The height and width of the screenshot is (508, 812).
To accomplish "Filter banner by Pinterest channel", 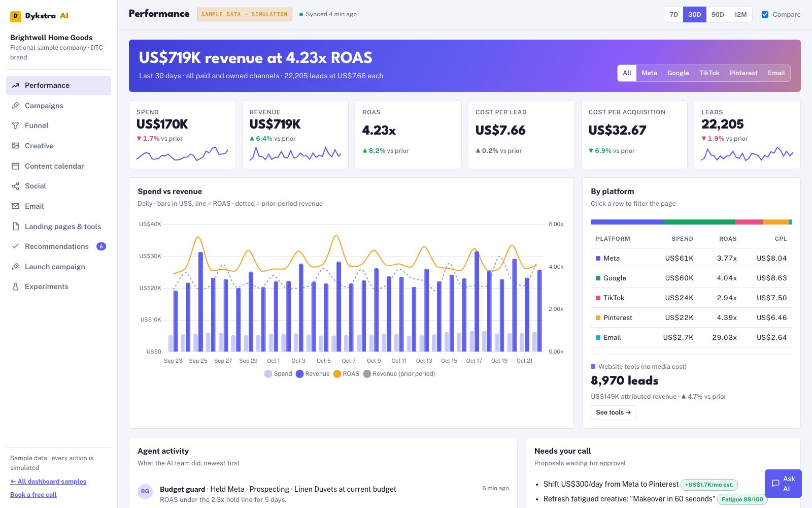I will pos(743,73).
